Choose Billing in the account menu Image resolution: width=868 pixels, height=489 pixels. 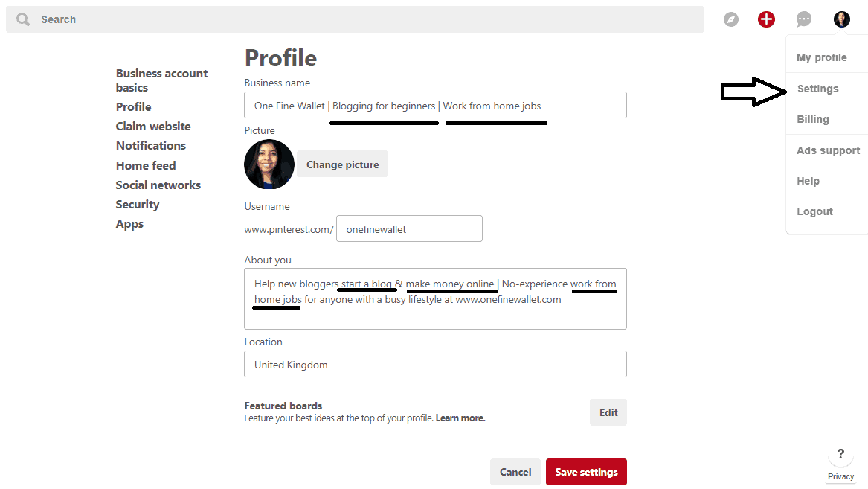(x=812, y=119)
